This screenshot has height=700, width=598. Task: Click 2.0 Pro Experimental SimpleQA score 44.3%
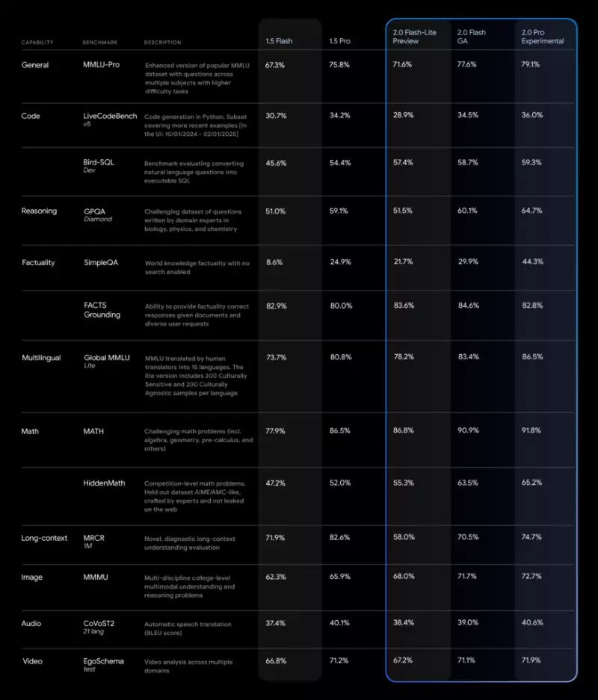pos(533,261)
